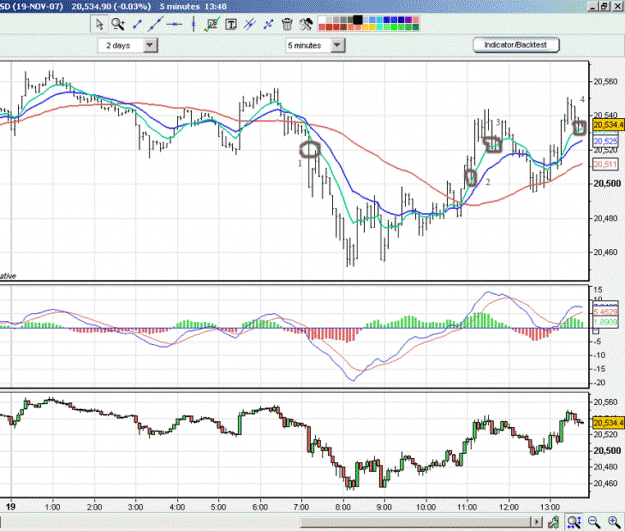Restore the window using the title bar button
The width and height of the screenshot is (625, 531).
605,6
